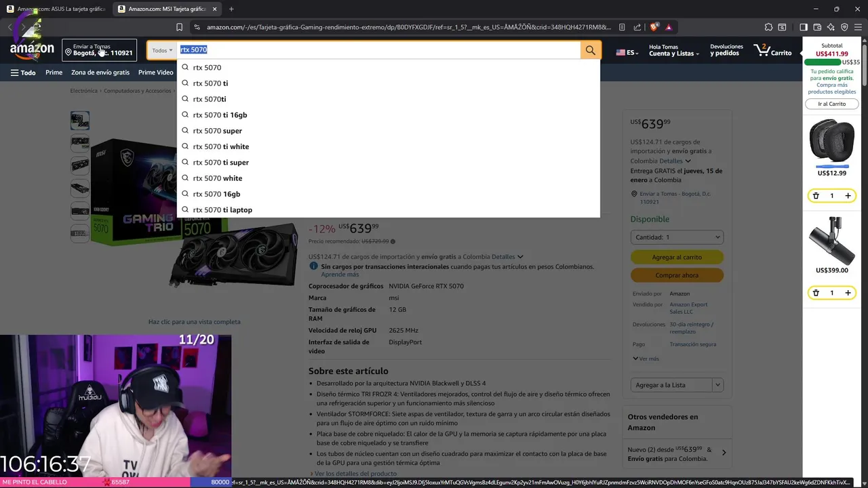Click the Aprende más link
Screen dimensions: 868x488
point(340,274)
